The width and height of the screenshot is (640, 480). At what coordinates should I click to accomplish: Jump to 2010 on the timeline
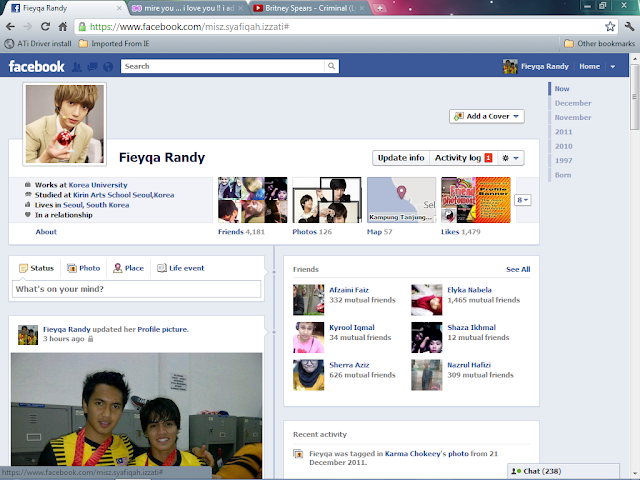coord(563,146)
